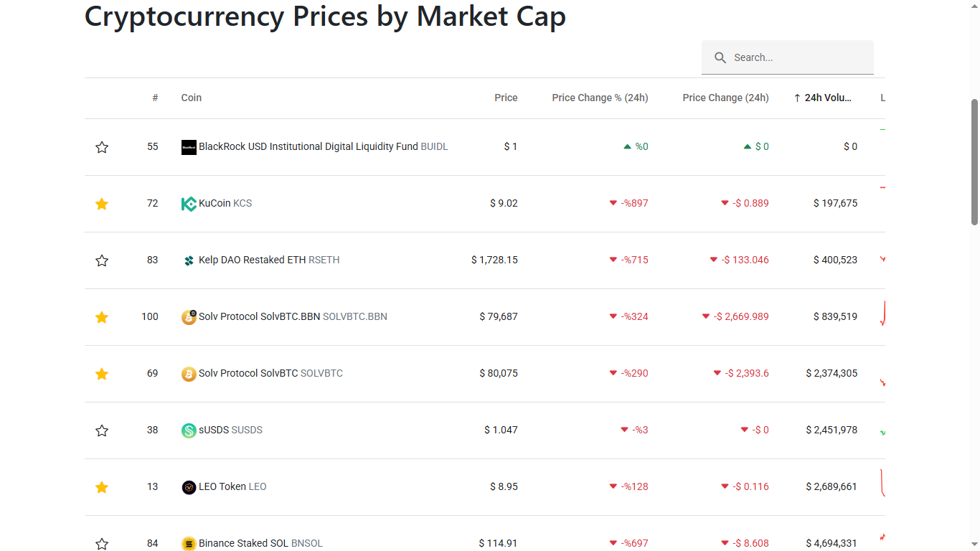Click the magnifier icon in search box
The width and height of the screenshot is (980, 551).
pos(720,57)
